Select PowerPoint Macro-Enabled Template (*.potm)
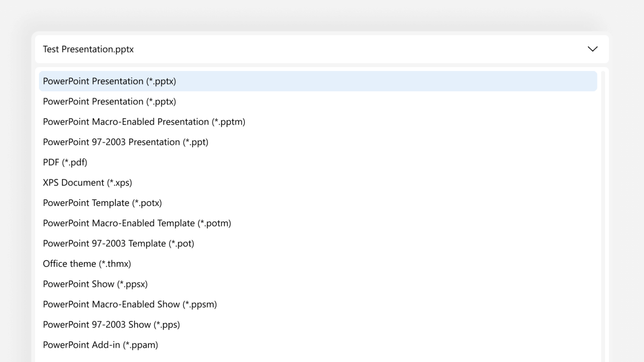Viewport: 644px width, 362px height. [x=137, y=223]
